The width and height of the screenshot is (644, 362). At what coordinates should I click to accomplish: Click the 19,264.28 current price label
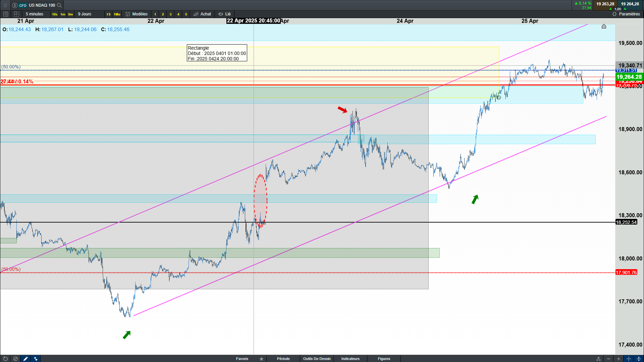(629, 77)
